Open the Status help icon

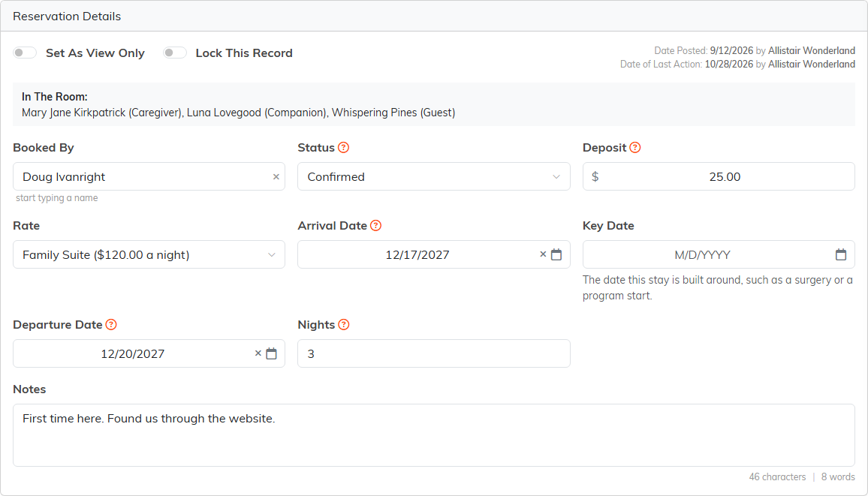(x=344, y=148)
